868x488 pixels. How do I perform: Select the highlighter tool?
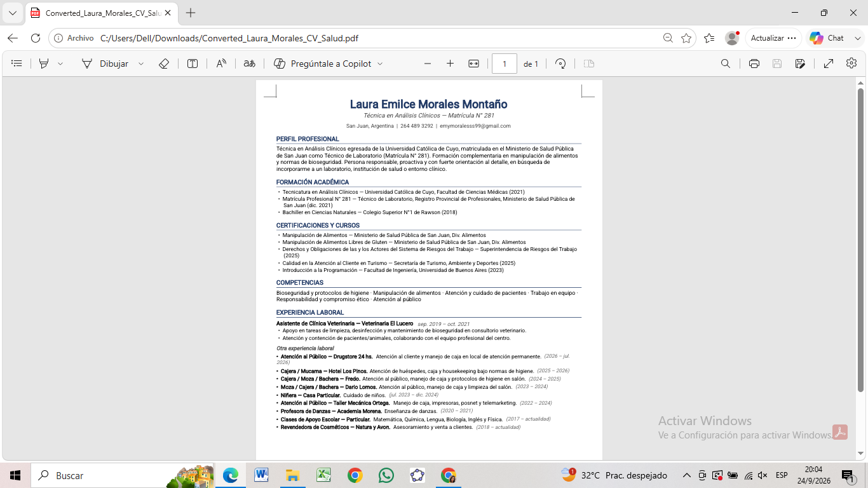click(44, 64)
